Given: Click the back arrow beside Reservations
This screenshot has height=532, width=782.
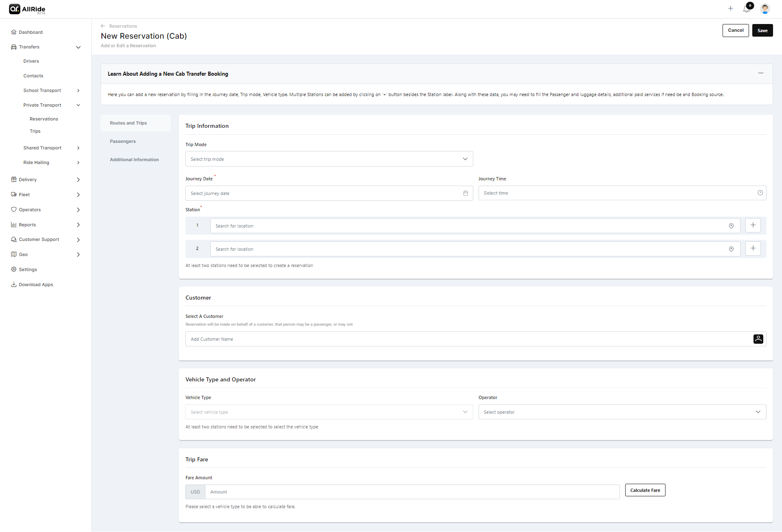Looking at the screenshot, I should click(x=103, y=26).
